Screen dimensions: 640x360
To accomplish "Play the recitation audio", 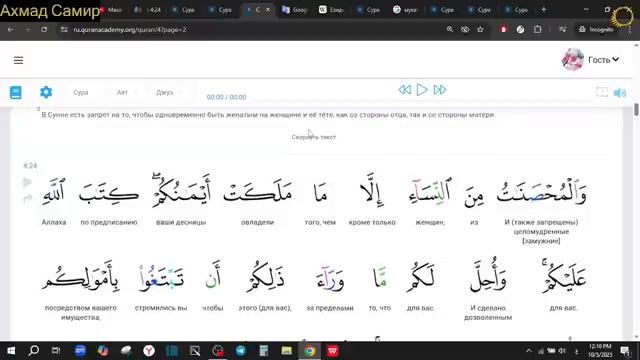I will (x=422, y=89).
